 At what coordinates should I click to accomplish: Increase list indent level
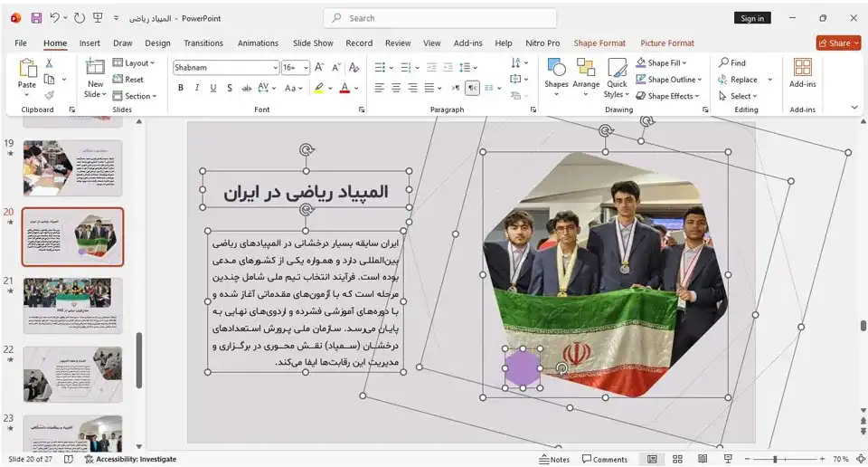click(x=448, y=68)
